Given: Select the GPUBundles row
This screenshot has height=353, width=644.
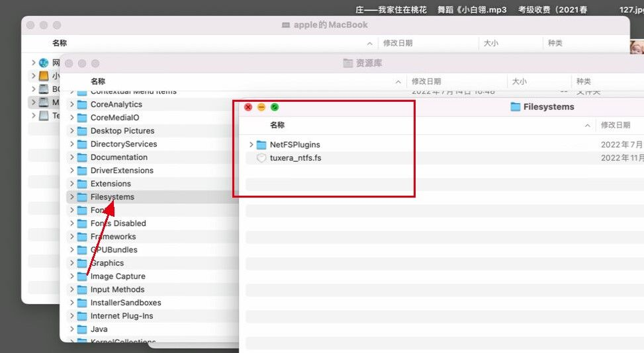Looking at the screenshot, I should 152,250.
